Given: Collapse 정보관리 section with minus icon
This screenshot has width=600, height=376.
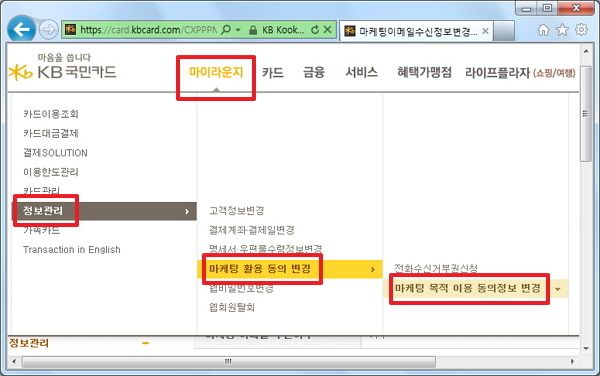Looking at the screenshot, I should 145,343.
